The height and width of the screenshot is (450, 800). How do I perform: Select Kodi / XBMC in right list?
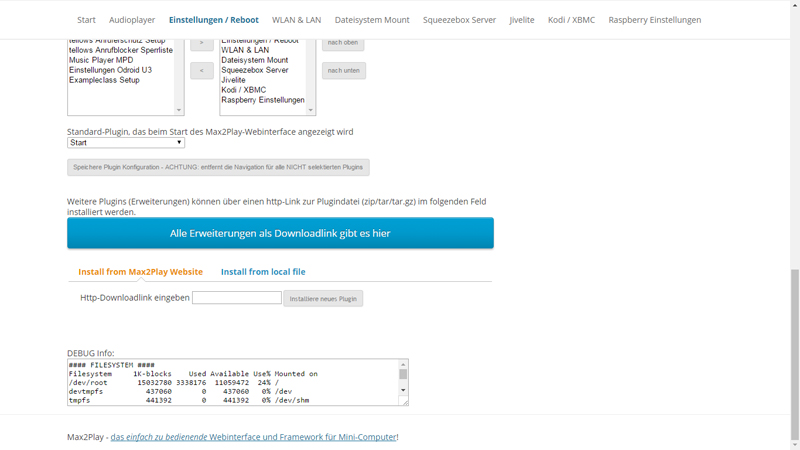point(243,90)
